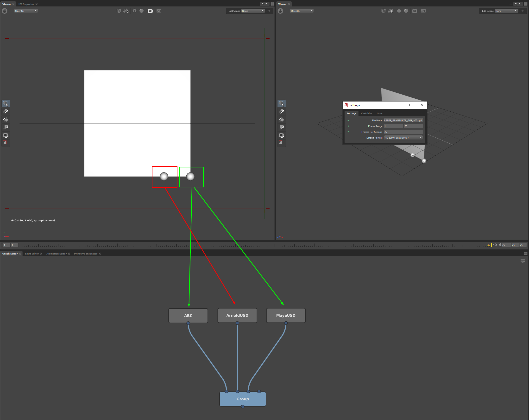
Task: Select the ArnoldUSD node
Action: 237,315
